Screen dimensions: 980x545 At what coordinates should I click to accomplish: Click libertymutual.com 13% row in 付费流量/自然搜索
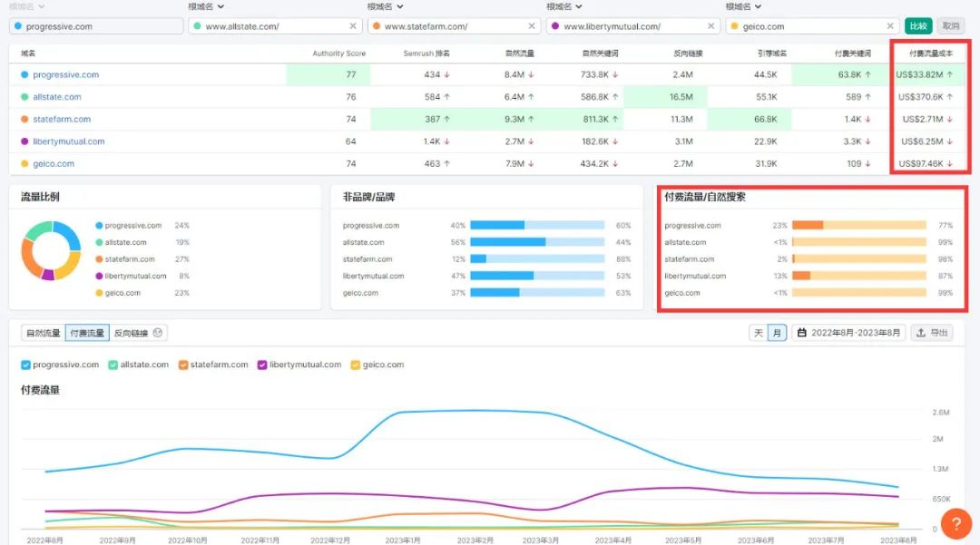[808, 276]
